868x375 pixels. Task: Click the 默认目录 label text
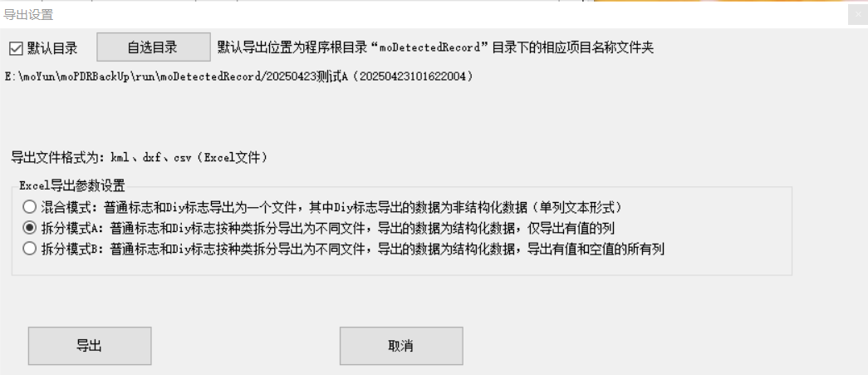pyautogui.click(x=52, y=49)
